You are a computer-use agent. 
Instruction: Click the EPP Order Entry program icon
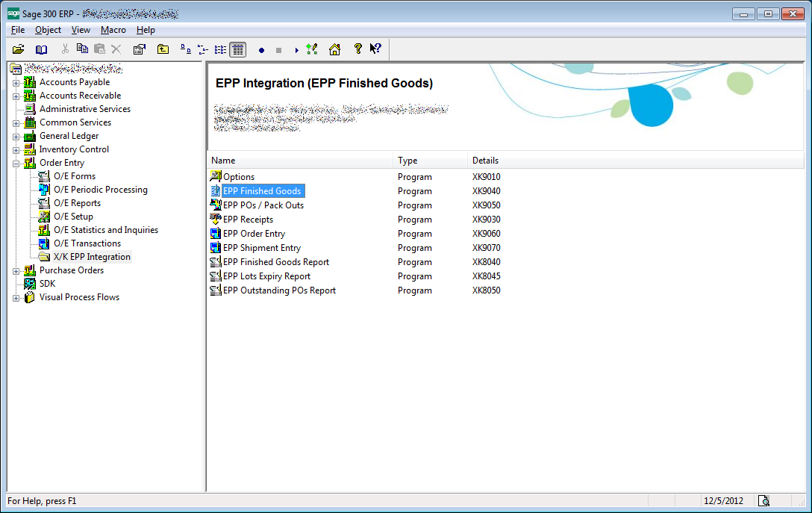[x=216, y=233]
